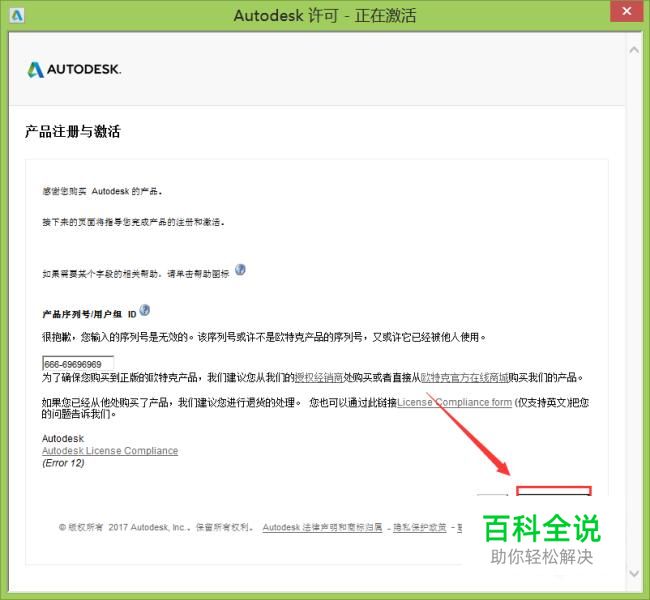Viewport: 650px width, 600px height.
Task: Open the 欧特克官方在线商城 link
Action: tap(464, 377)
